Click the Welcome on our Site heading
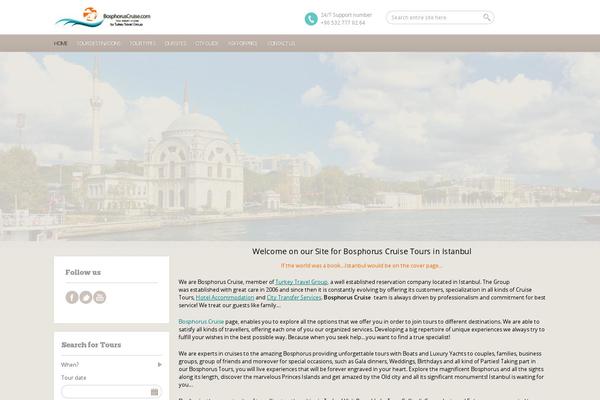This screenshot has height=400, width=600. tap(362, 251)
